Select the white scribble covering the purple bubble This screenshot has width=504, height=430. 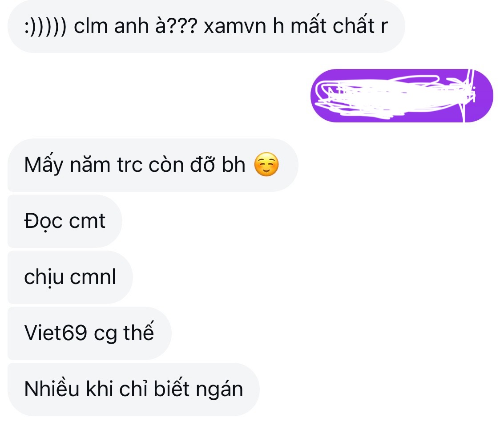pos(395,96)
